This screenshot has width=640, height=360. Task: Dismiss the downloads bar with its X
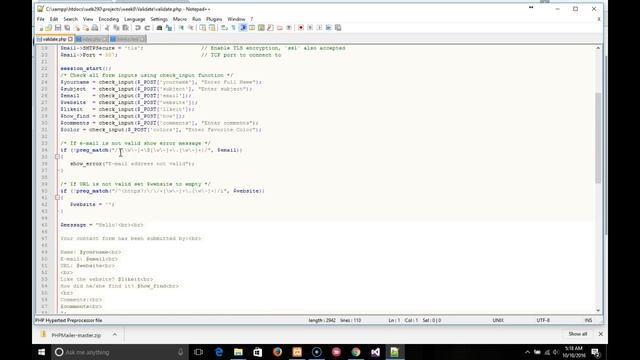(x=600, y=334)
